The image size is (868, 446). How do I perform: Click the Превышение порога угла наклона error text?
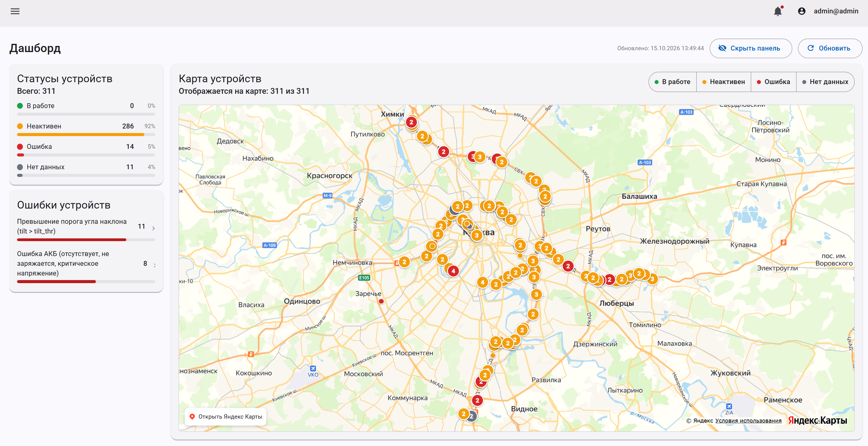tap(72, 226)
